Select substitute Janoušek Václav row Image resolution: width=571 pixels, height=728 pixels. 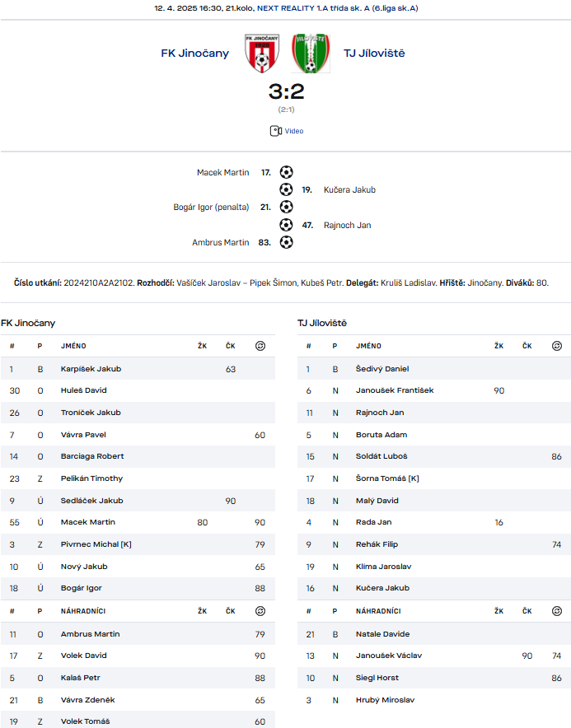point(434,656)
